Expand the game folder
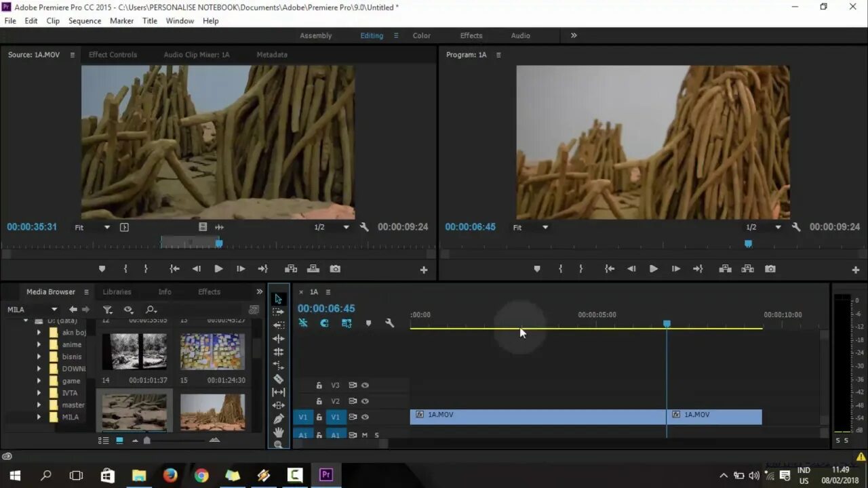Viewport: 868px width, 488px height. [x=39, y=381]
